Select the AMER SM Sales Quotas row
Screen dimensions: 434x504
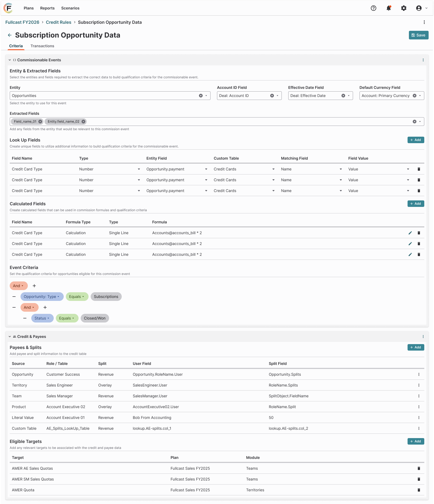tap(217, 479)
